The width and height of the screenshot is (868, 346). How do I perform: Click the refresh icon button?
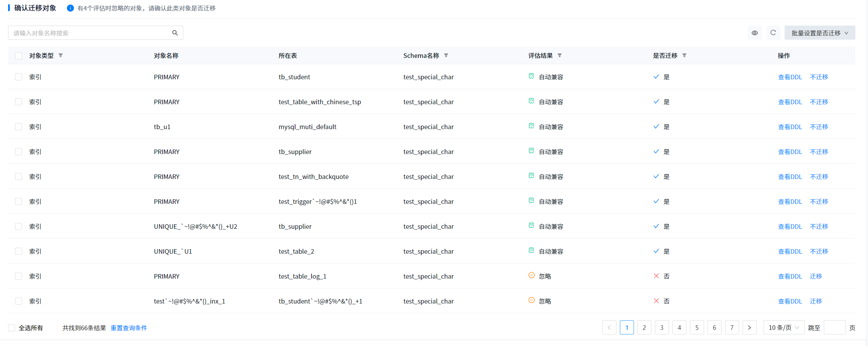click(773, 33)
